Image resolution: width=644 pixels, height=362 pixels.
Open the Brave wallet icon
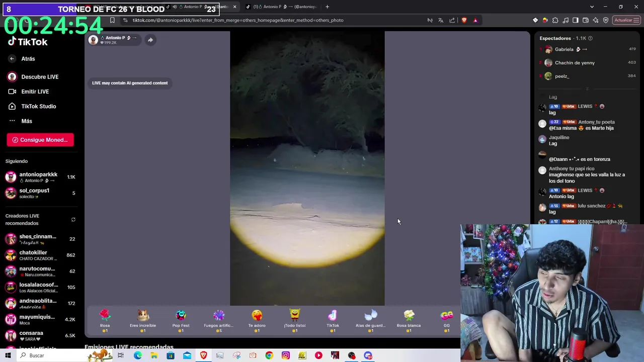[x=586, y=20]
